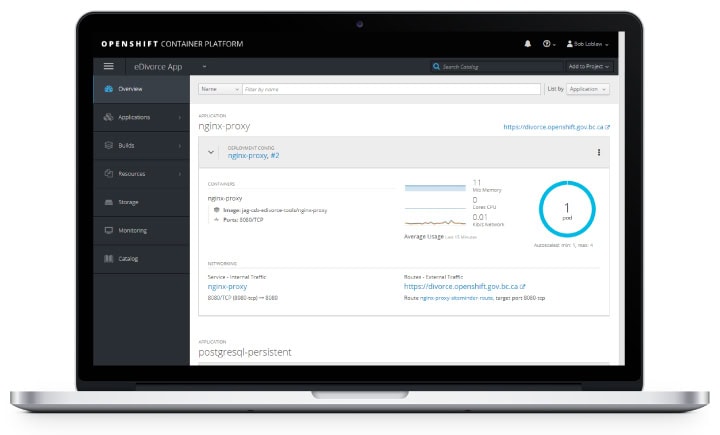The height and width of the screenshot is (435, 720).
Task: Open the Bob Loblaw user menu
Action: point(587,44)
